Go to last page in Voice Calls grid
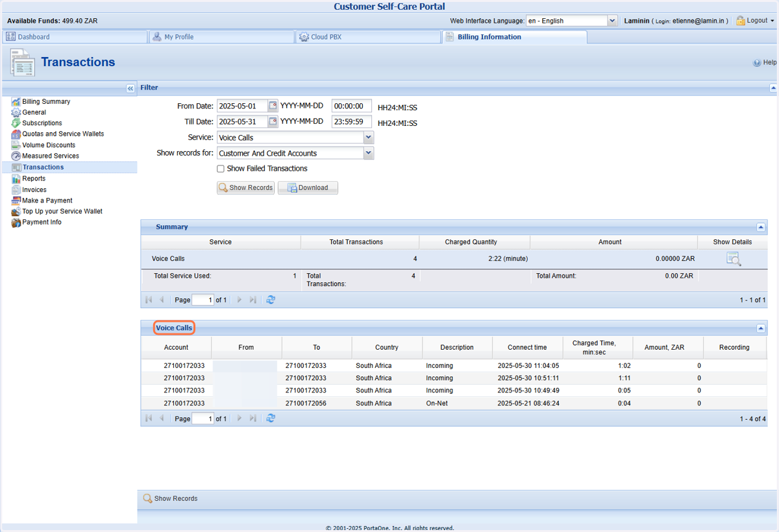Screen dimensions: 779x532 253,418
